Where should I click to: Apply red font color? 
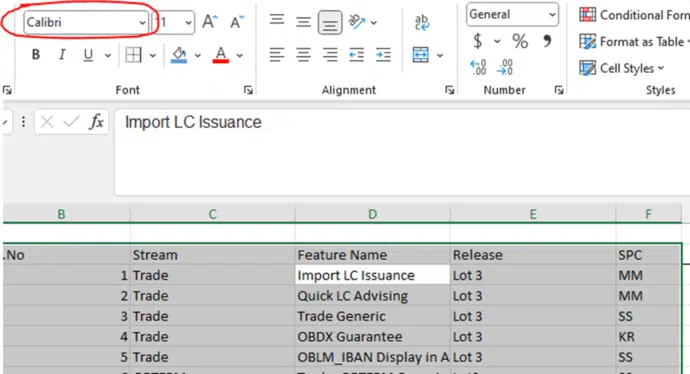pos(220,55)
